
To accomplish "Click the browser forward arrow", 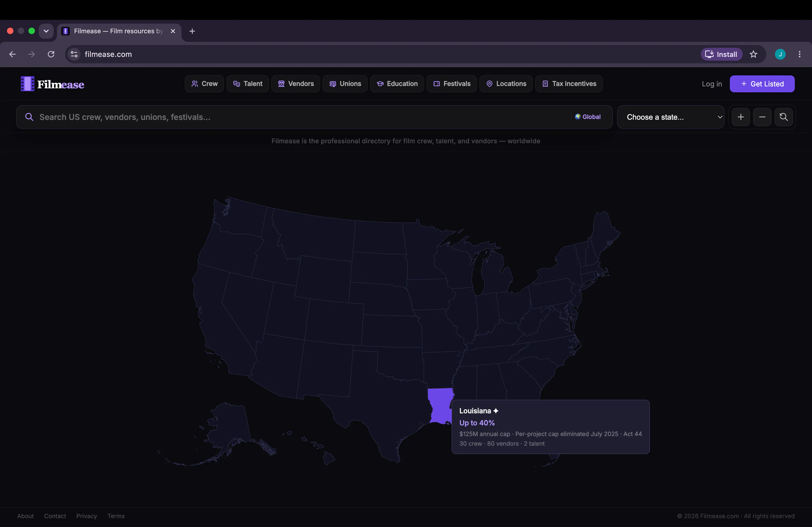I will (x=32, y=54).
